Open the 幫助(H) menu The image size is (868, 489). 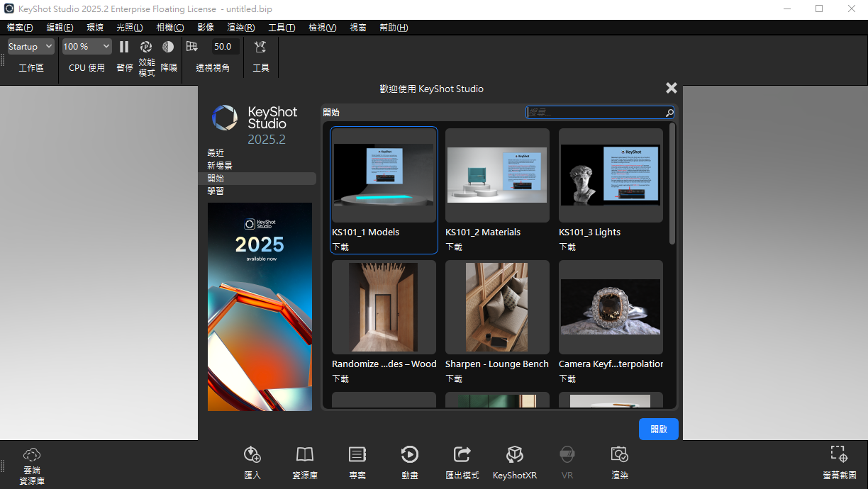[x=394, y=28]
